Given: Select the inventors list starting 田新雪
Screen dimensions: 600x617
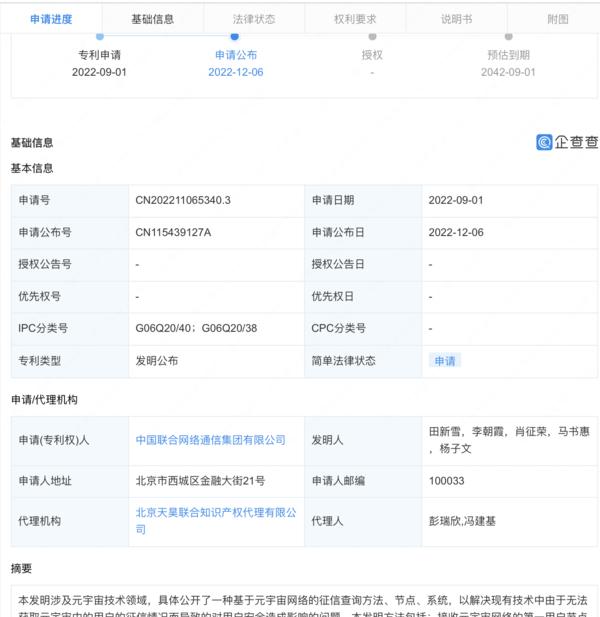Looking at the screenshot, I should coord(509,440).
